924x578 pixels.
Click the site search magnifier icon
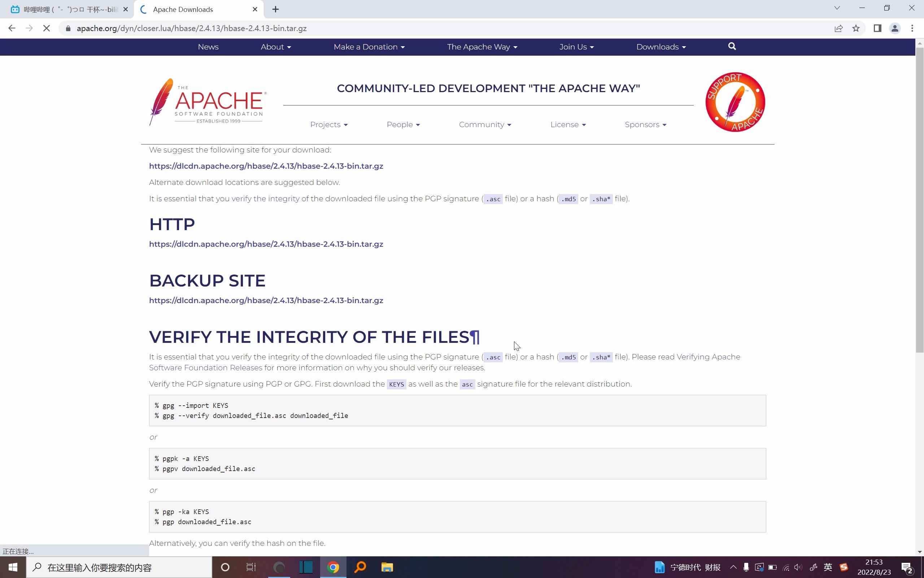pos(732,46)
